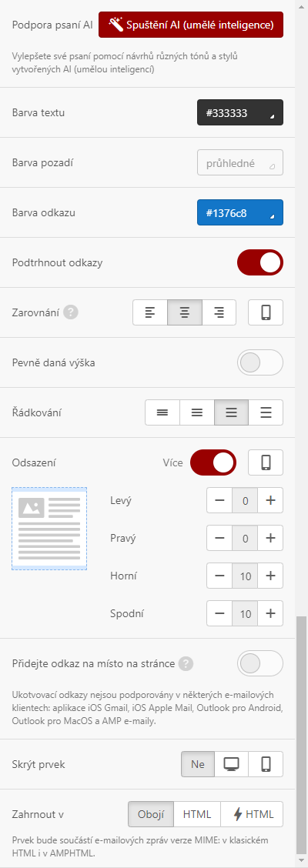This screenshot has width=308, height=868.
Task: Open mobile padding settings for Odsazení
Action: [x=266, y=462]
